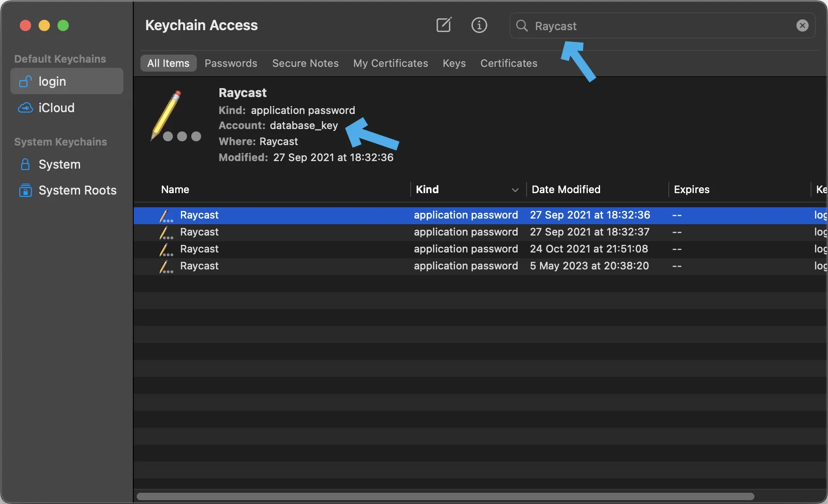Screen dimensions: 828x504
Task: Select Raycast entry modified 5 May 2023
Action: coord(480,266)
